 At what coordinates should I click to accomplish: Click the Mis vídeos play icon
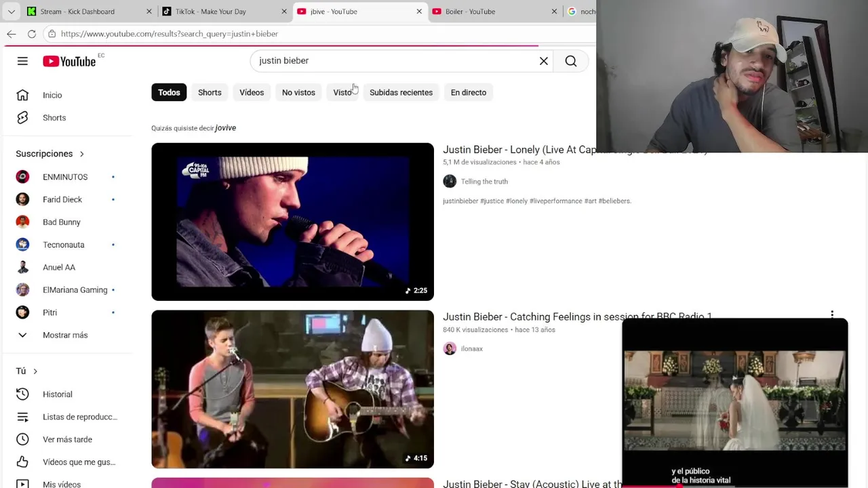pyautogui.click(x=22, y=483)
